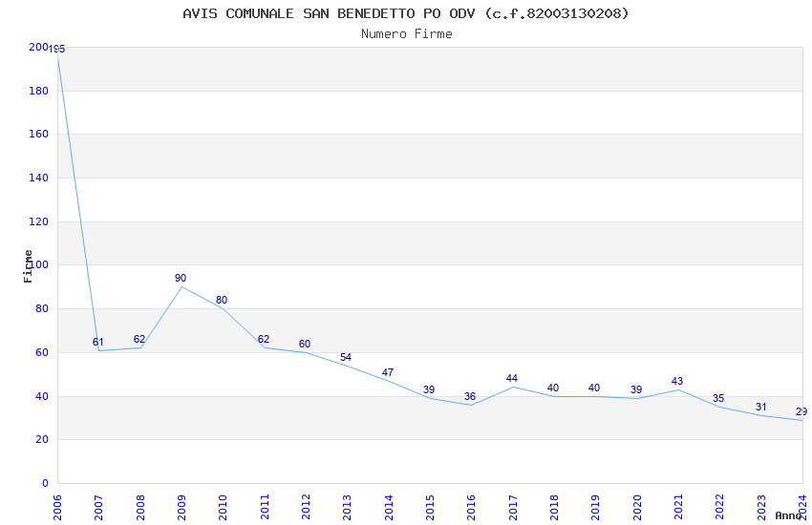Select the y-axis tick label 120

38,221
